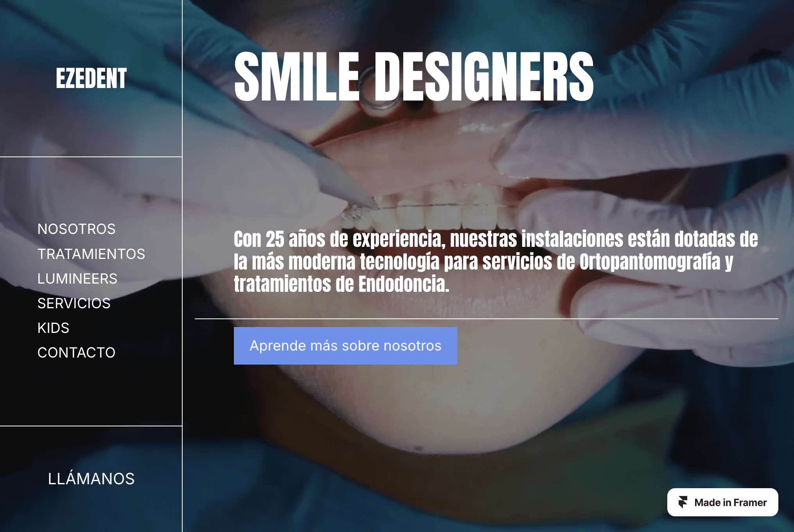The height and width of the screenshot is (532, 794).
Task: Click the word Endodoncia in the description
Action: pos(404,284)
